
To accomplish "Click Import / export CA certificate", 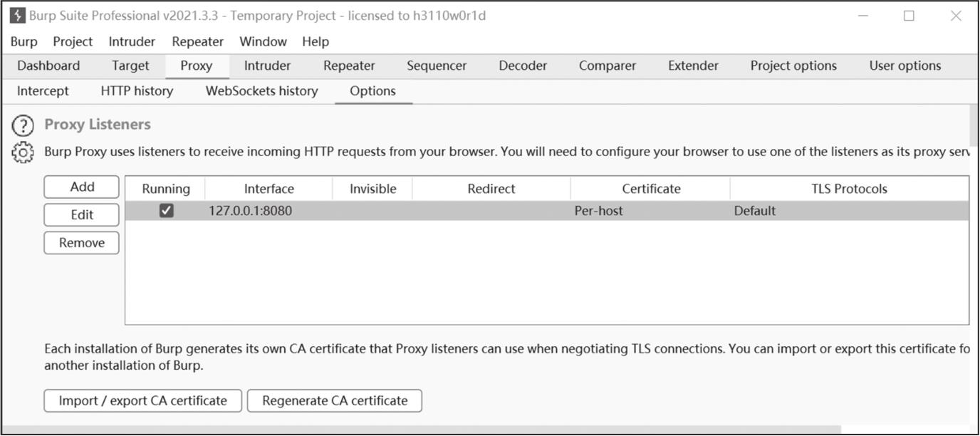I will point(143,400).
